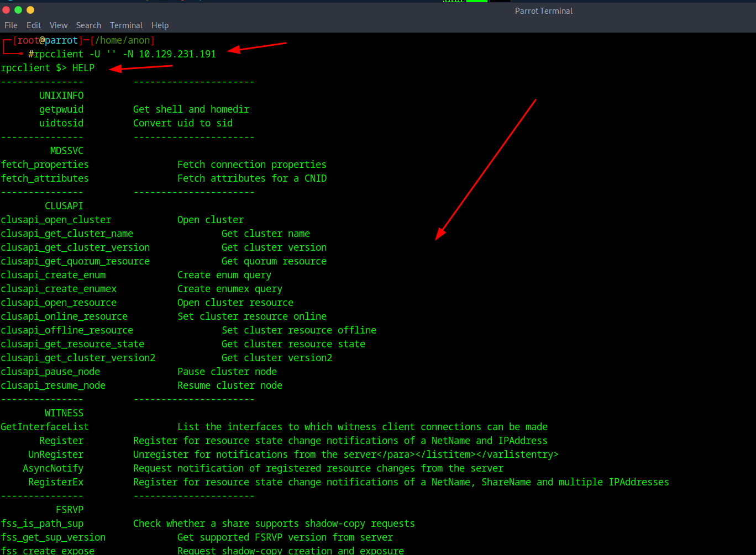
Task: Click the yellow window button in title bar
Action: pyautogui.click(x=30, y=10)
